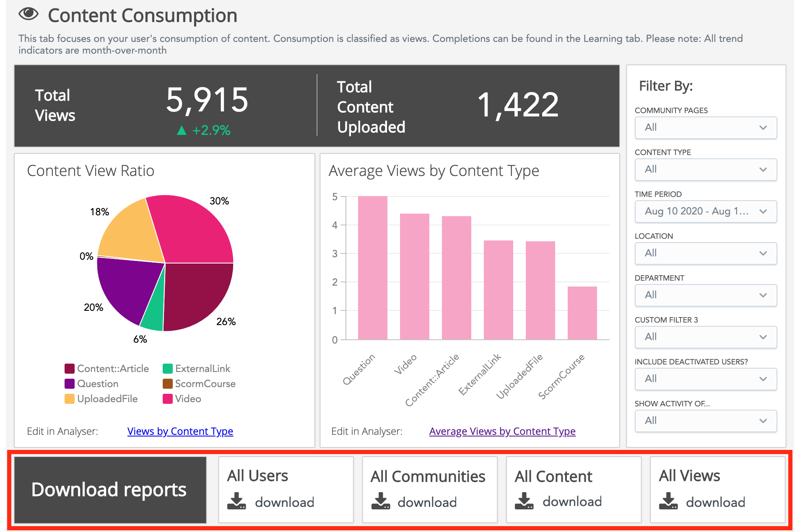The image size is (800, 532).
Task: Click the All Views download icon
Action: 668,501
